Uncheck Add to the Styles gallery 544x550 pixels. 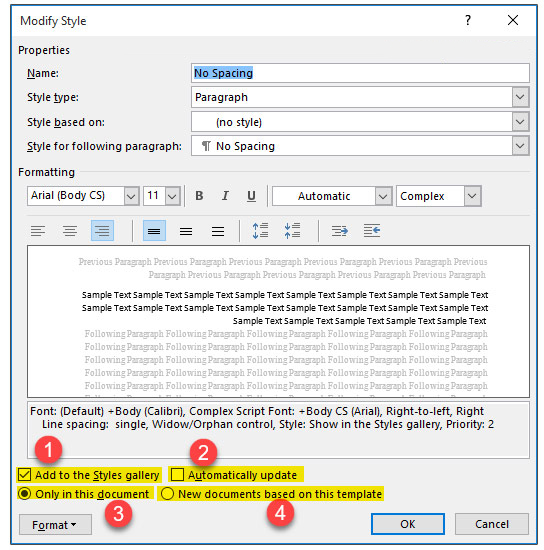pos(25,475)
